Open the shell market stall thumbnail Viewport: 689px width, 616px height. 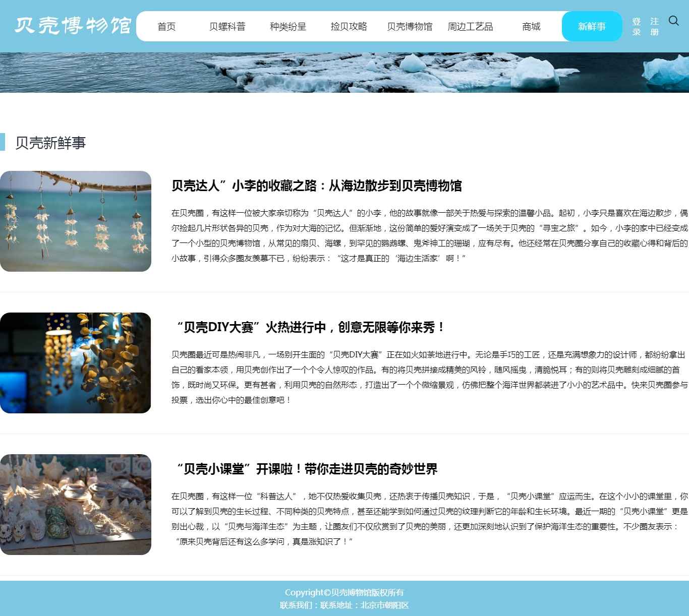pyautogui.click(x=76, y=505)
